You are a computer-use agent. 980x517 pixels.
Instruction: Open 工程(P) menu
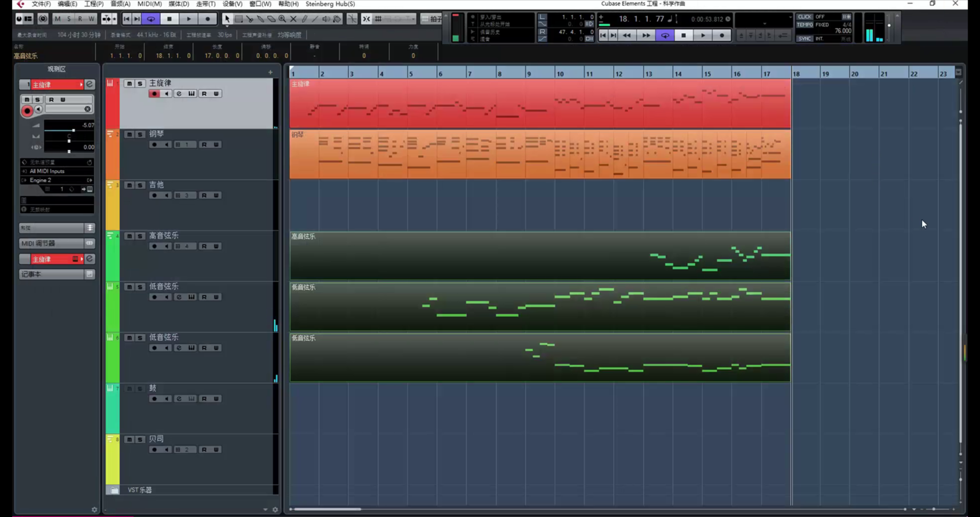94,4
